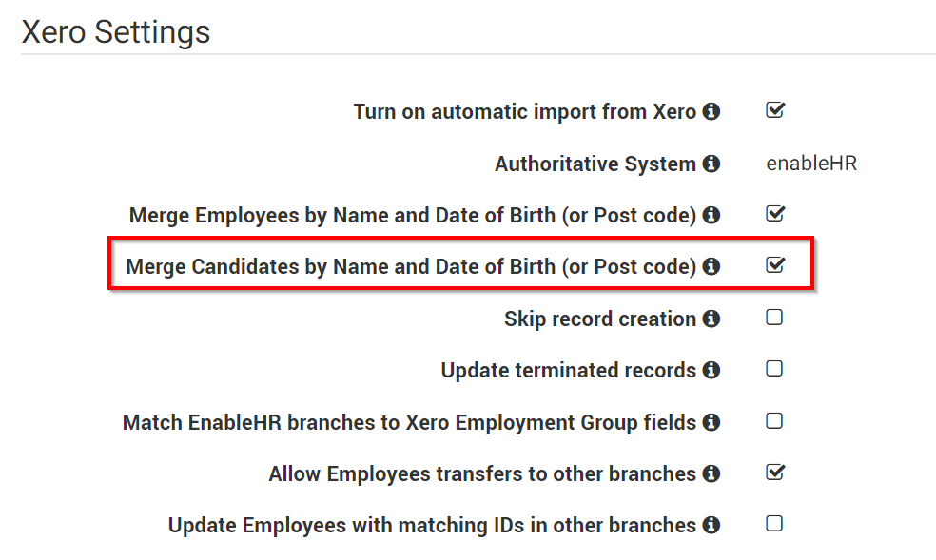Show info for Merge Candidates by Name

pyautogui.click(x=711, y=266)
